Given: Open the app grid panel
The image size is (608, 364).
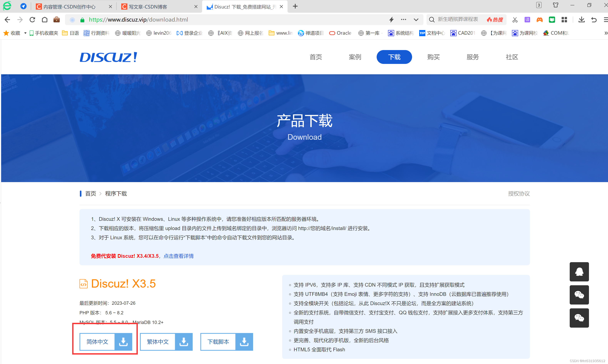Looking at the screenshot, I should coord(564,20).
